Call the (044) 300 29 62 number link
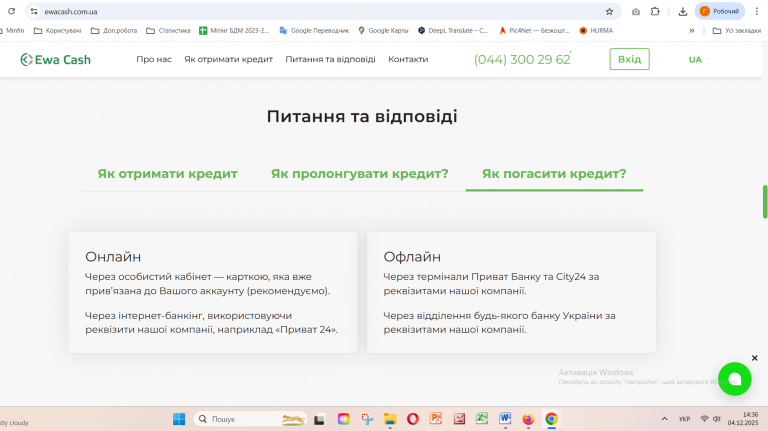Screen dimensions: 768x431 (x=522, y=59)
